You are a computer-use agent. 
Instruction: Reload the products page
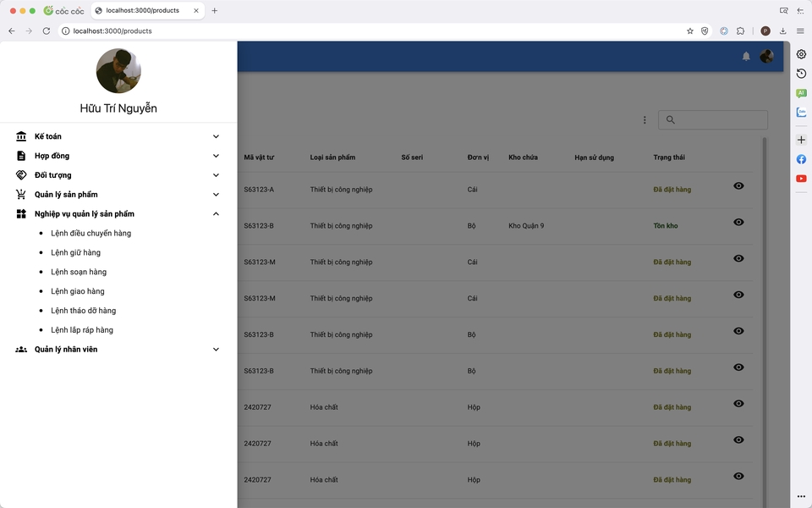point(46,31)
